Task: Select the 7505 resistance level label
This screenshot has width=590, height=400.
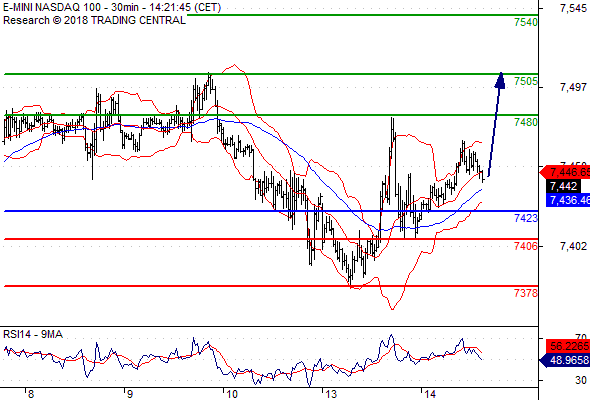Action: click(x=526, y=81)
